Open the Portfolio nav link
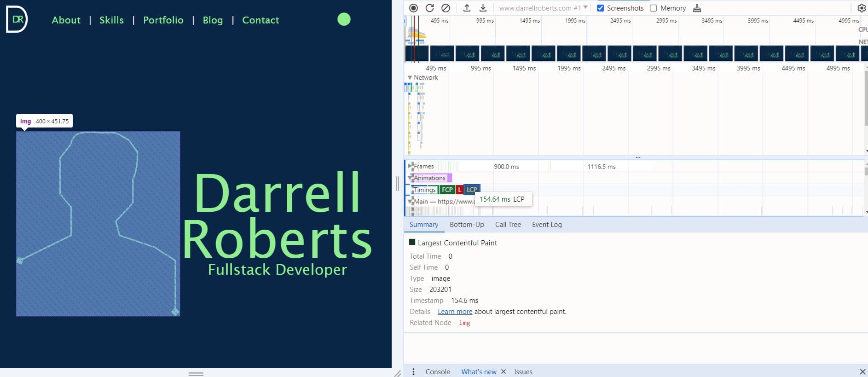The height and width of the screenshot is (377, 868). coord(163,20)
